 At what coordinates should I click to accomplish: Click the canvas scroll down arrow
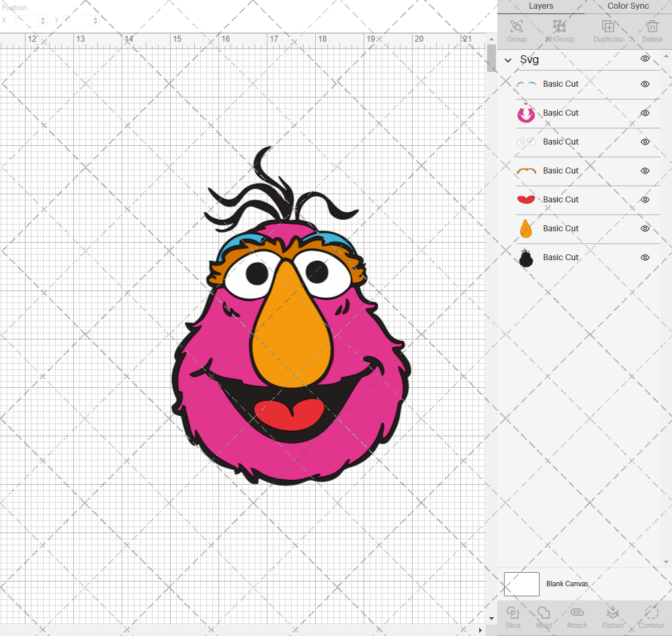point(491,619)
